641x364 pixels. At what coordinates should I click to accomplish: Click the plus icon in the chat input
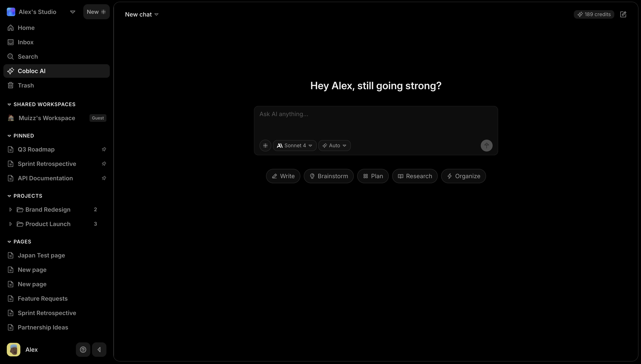(265, 145)
